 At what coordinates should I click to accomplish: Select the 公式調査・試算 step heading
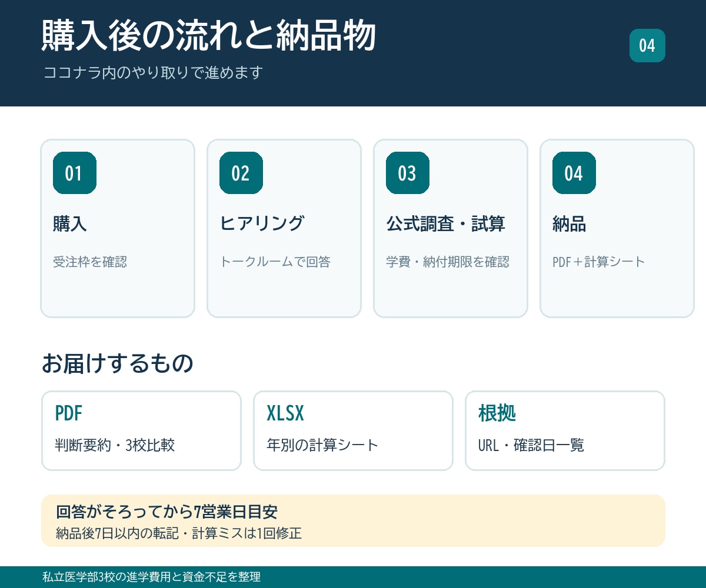(x=445, y=224)
